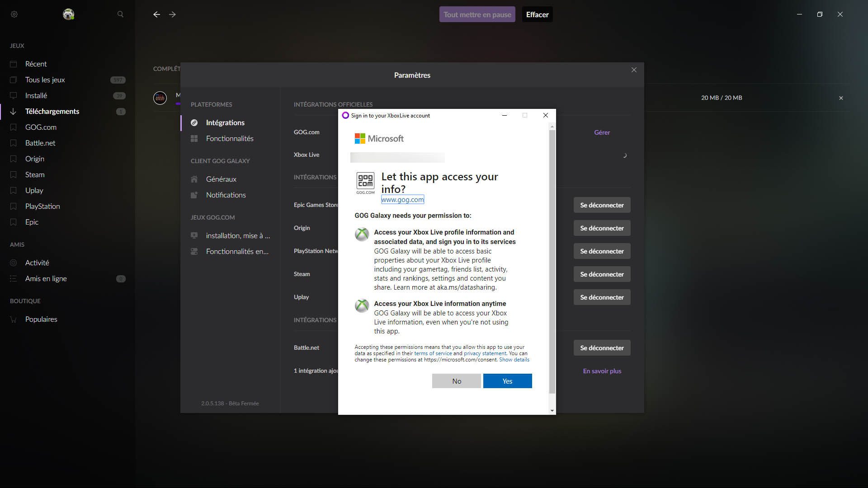Click No to deny permission
868x488 pixels.
tap(457, 381)
